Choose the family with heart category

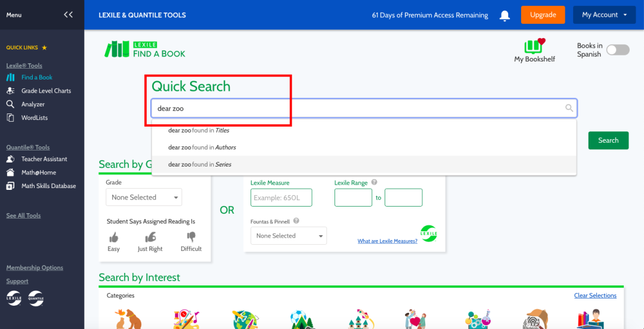415,319
